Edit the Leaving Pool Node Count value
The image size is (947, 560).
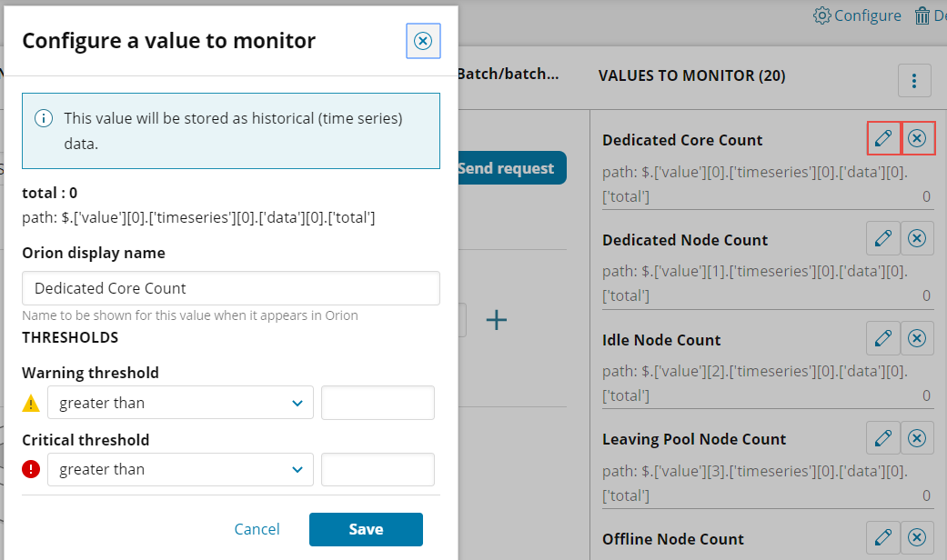point(882,438)
